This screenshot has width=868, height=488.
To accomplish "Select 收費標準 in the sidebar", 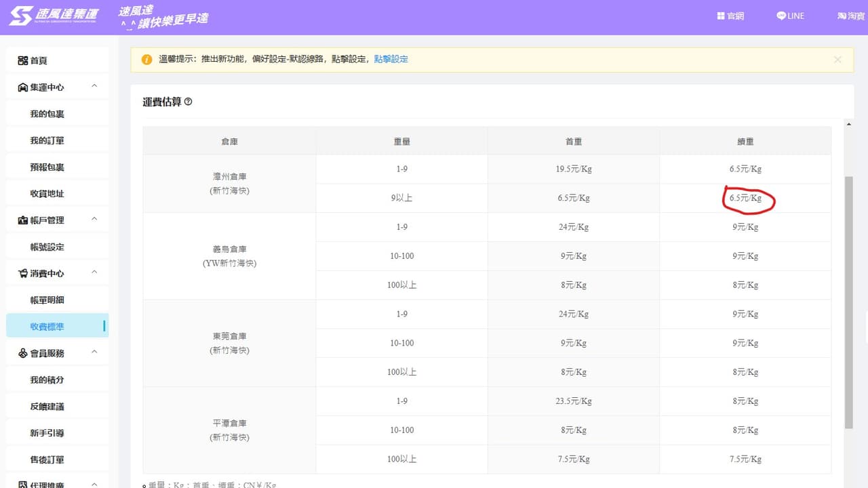I will (x=57, y=326).
